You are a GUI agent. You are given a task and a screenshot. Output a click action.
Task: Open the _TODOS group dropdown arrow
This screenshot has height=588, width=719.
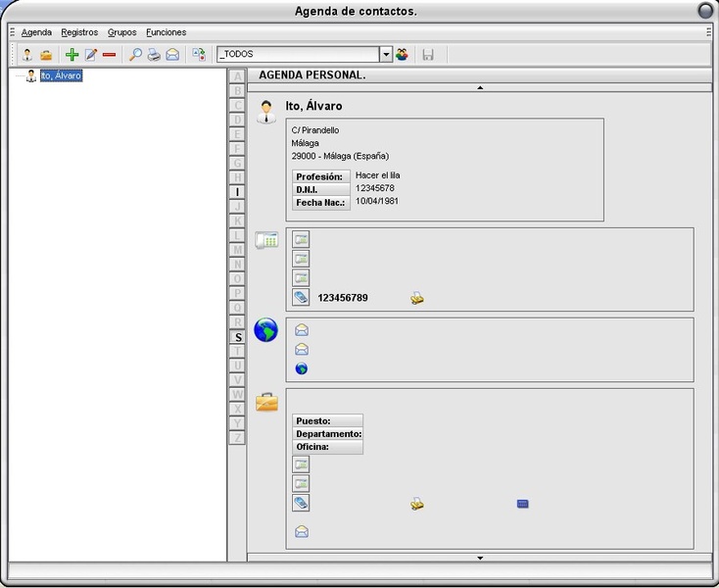click(x=386, y=55)
